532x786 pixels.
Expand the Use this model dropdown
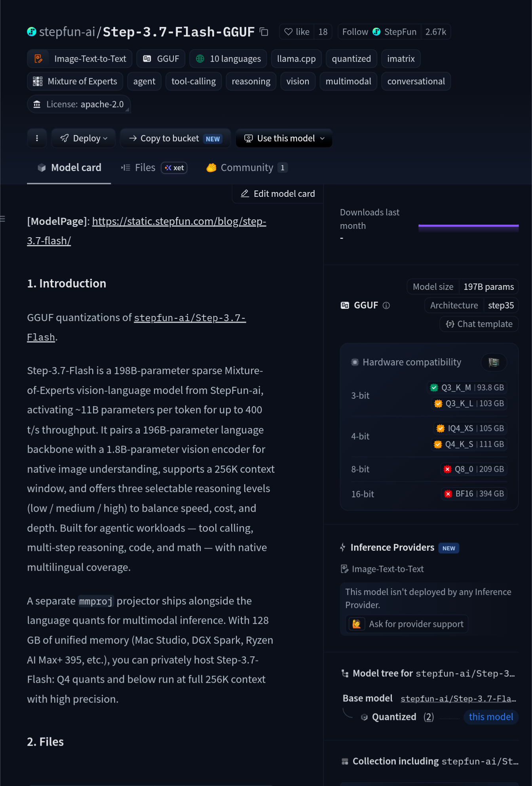pos(284,138)
